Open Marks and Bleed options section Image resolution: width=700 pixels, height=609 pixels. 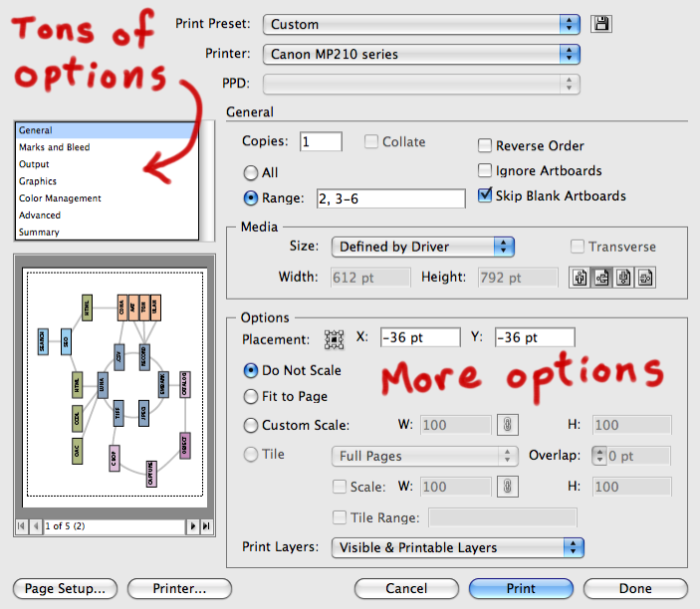click(x=55, y=147)
